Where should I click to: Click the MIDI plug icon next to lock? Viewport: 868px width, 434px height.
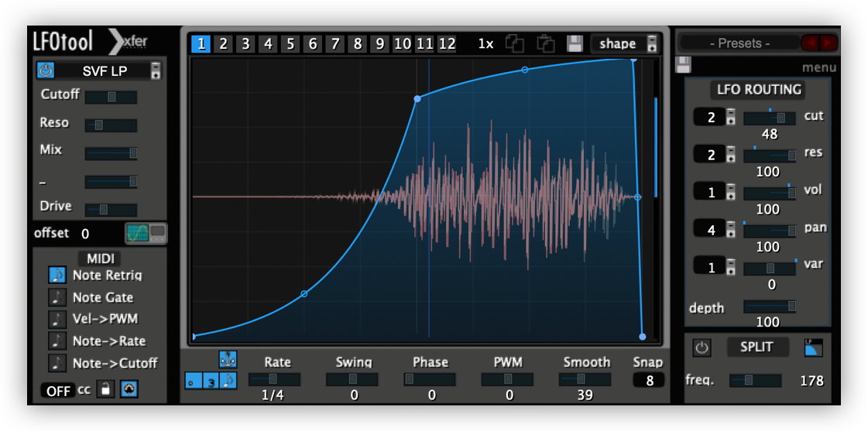(129, 389)
